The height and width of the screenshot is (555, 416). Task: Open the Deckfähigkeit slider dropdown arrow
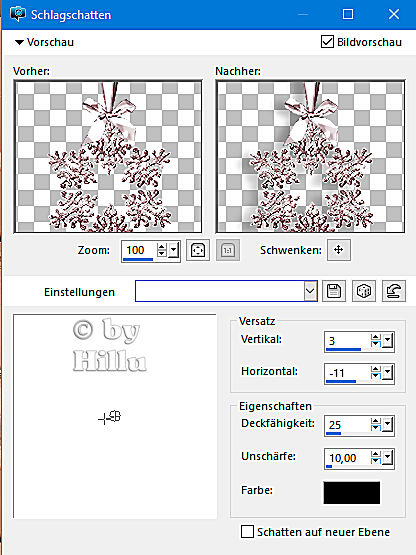[x=387, y=424]
